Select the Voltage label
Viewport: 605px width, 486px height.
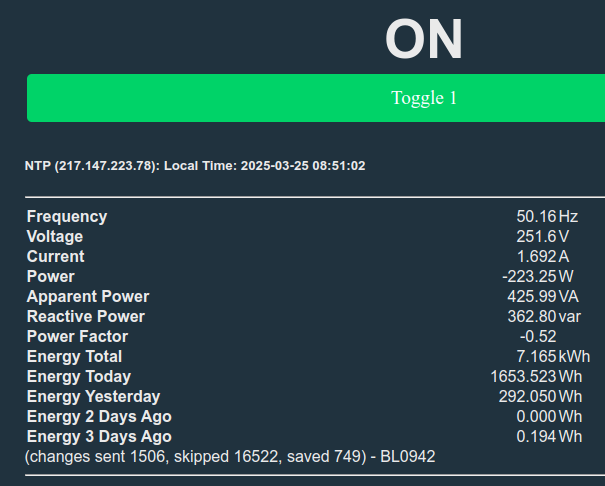point(55,236)
